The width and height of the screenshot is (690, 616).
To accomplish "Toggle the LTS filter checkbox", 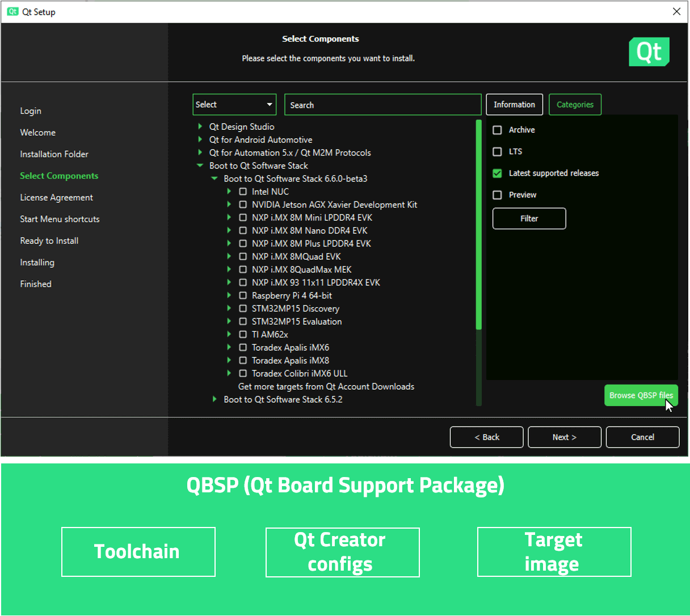I will (x=498, y=151).
